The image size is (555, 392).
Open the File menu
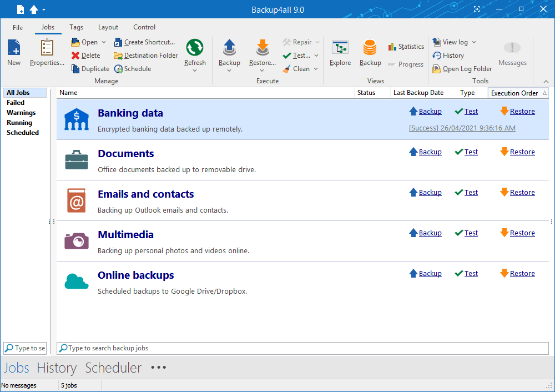[18, 27]
